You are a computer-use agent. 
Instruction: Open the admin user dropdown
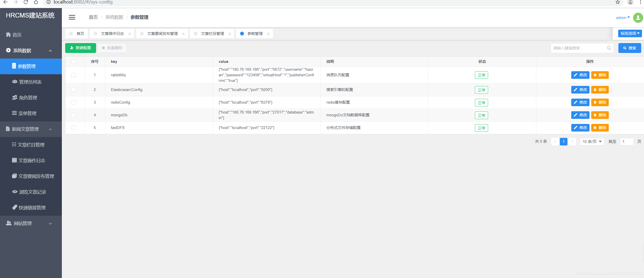pyautogui.click(x=623, y=18)
